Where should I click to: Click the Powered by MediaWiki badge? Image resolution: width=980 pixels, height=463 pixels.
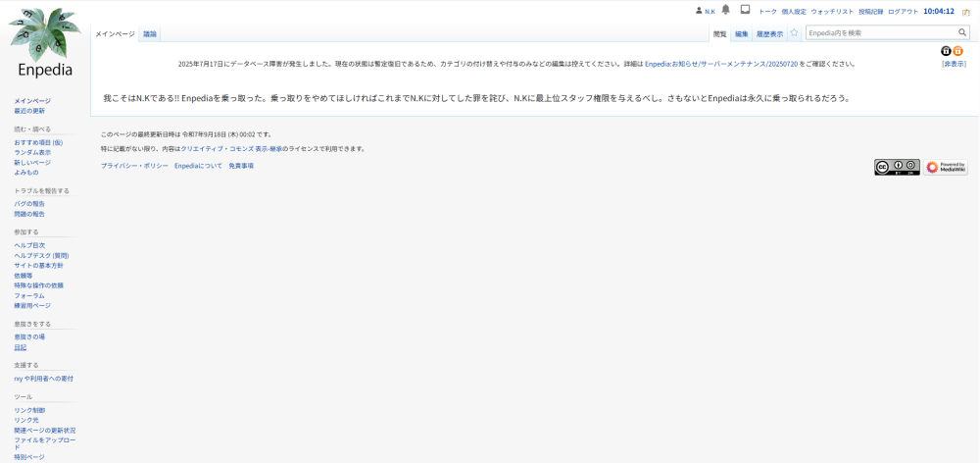[x=946, y=167]
